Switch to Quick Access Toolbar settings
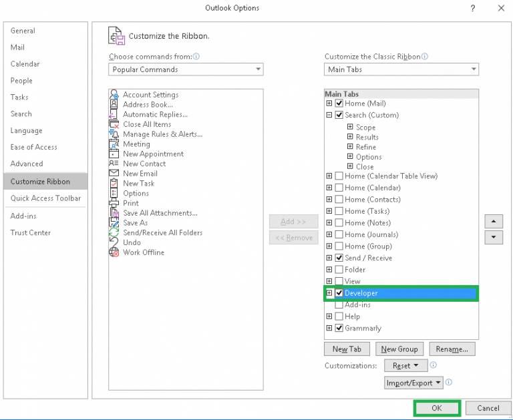The image size is (513, 420). click(x=45, y=198)
